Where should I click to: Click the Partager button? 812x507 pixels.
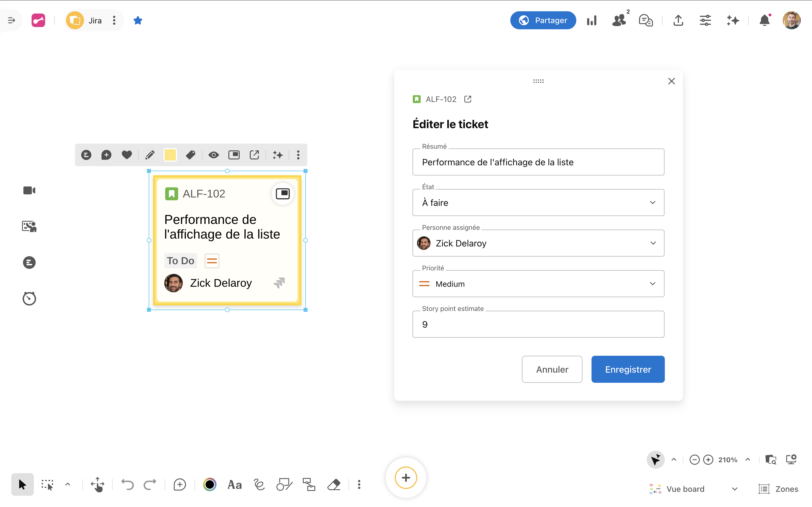click(543, 21)
